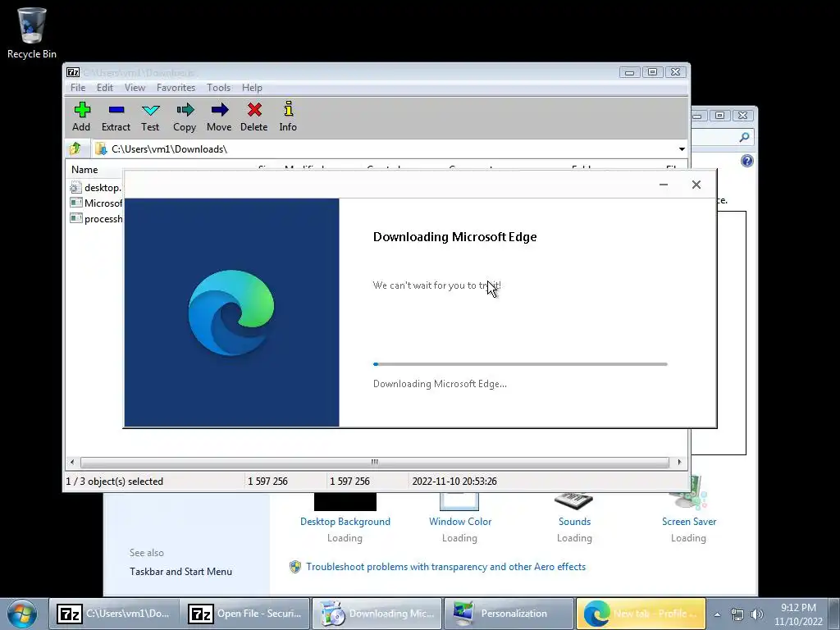
Task: Open the Edit menu in 7-Zip
Action: [x=104, y=87]
